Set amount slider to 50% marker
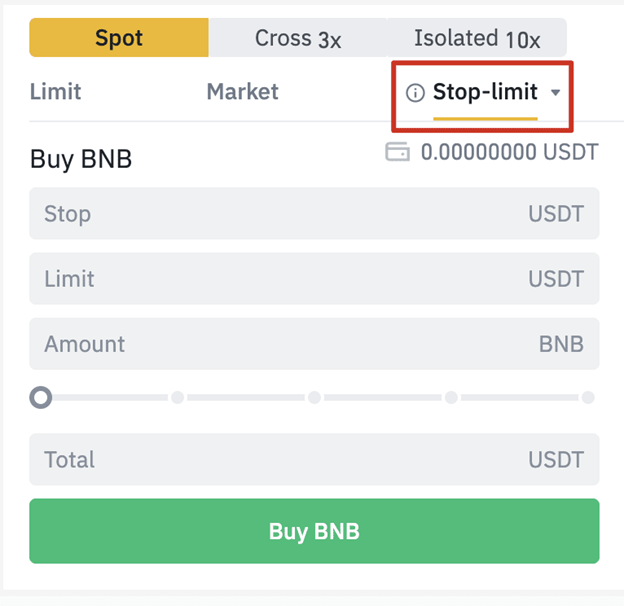The height and width of the screenshot is (606, 624). coord(314,397)
